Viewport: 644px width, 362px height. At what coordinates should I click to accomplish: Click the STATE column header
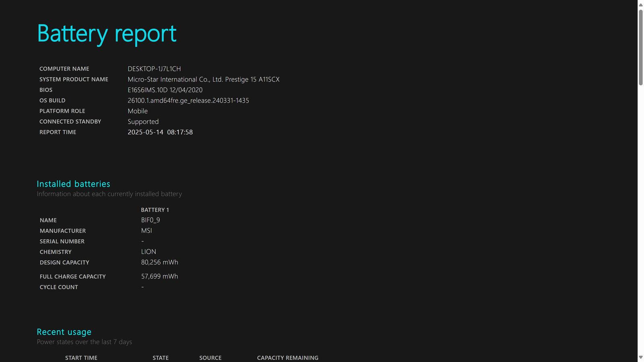[161, 358]
